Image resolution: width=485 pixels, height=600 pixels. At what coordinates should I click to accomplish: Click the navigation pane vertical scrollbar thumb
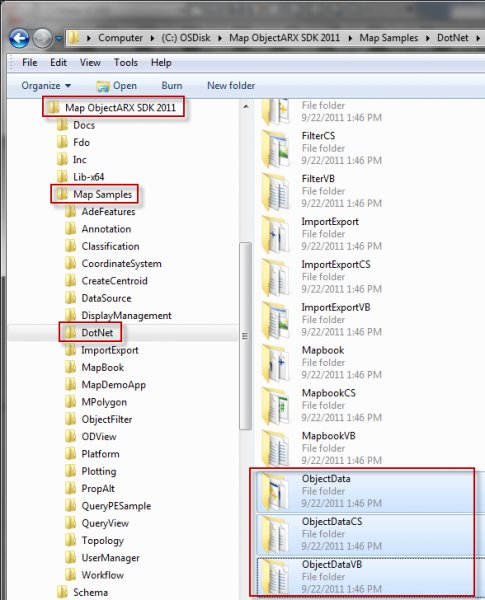click(x=245, y=336)
